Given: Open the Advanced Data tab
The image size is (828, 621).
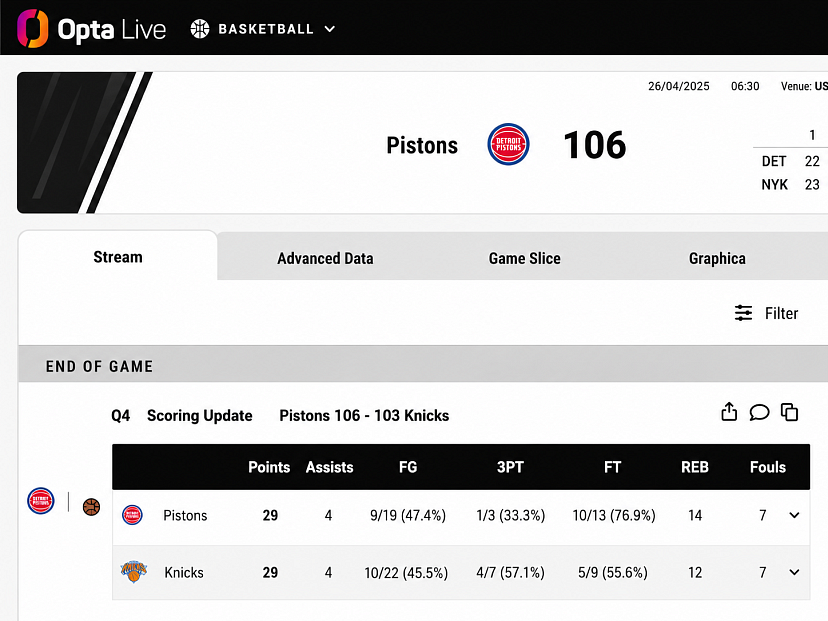Looking at the screenshot, I should pos(325,258).
